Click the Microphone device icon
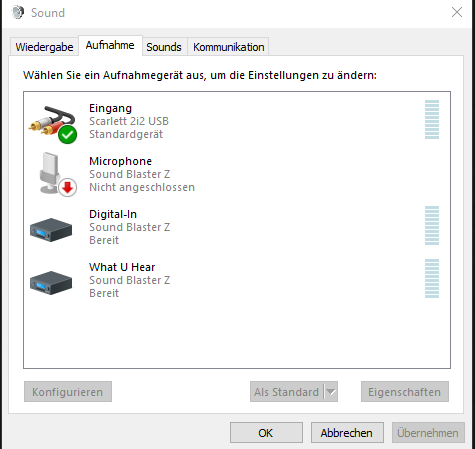The image size is (475, 449). [51, 173]
